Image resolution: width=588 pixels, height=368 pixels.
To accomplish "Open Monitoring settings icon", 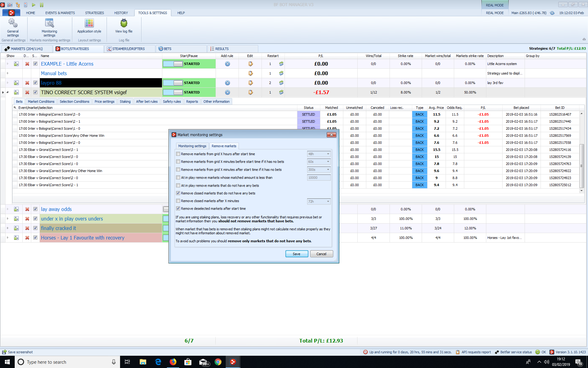I will pos(49,23).
